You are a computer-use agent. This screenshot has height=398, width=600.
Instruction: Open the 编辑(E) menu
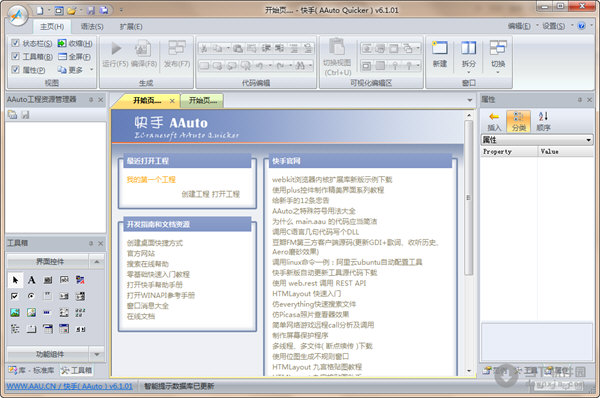pyautogui.click(x=519, y=26)
